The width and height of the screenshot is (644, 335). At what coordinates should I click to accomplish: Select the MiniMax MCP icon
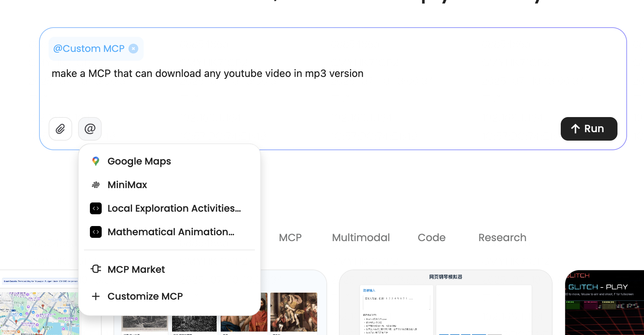(x=95, y=184)
